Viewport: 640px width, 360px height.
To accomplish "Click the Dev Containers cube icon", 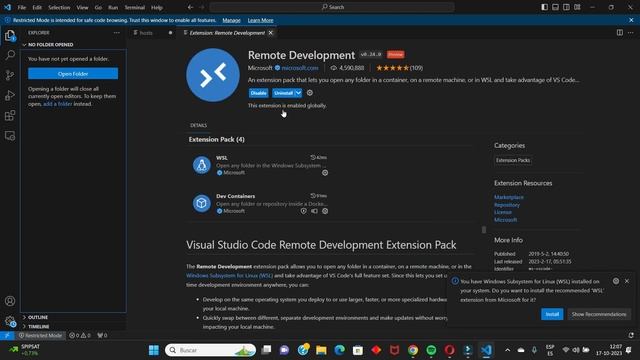I will click(202, 203).
